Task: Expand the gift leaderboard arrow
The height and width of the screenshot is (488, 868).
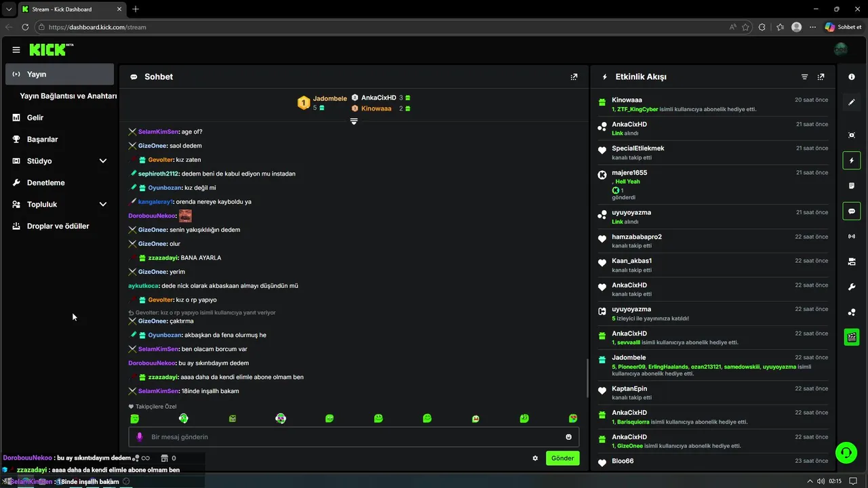Action: tap(353, 121)
